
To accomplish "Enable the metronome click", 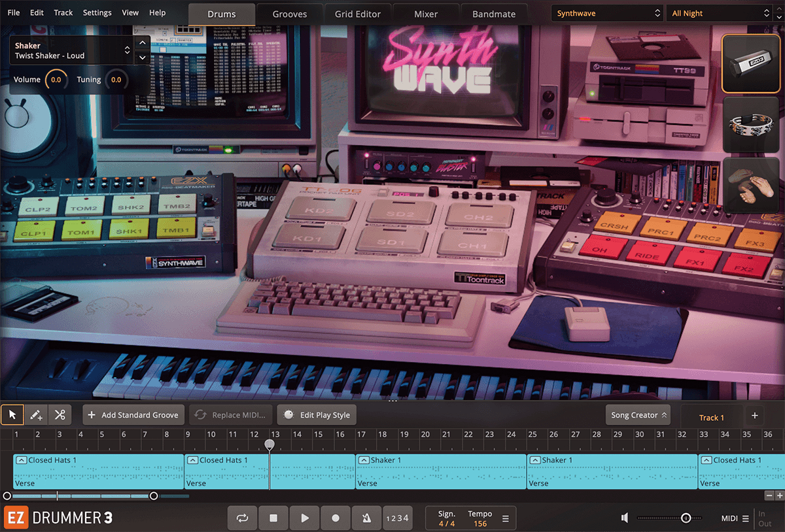I will coord(366,518).
